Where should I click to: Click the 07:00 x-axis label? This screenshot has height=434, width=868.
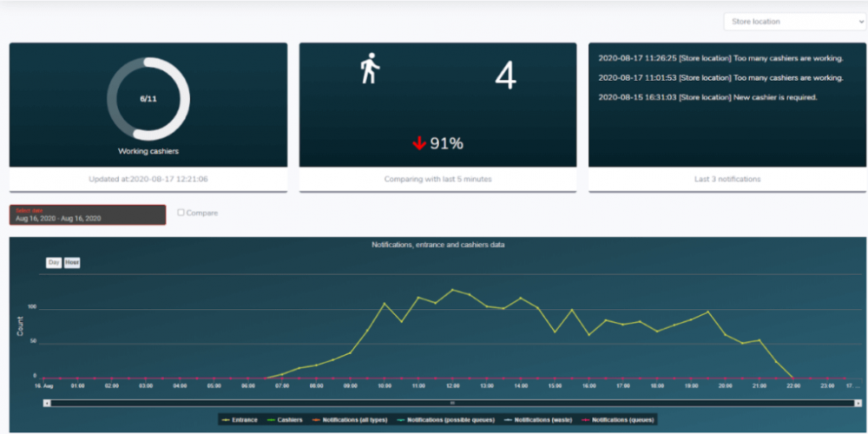(282, 386)
